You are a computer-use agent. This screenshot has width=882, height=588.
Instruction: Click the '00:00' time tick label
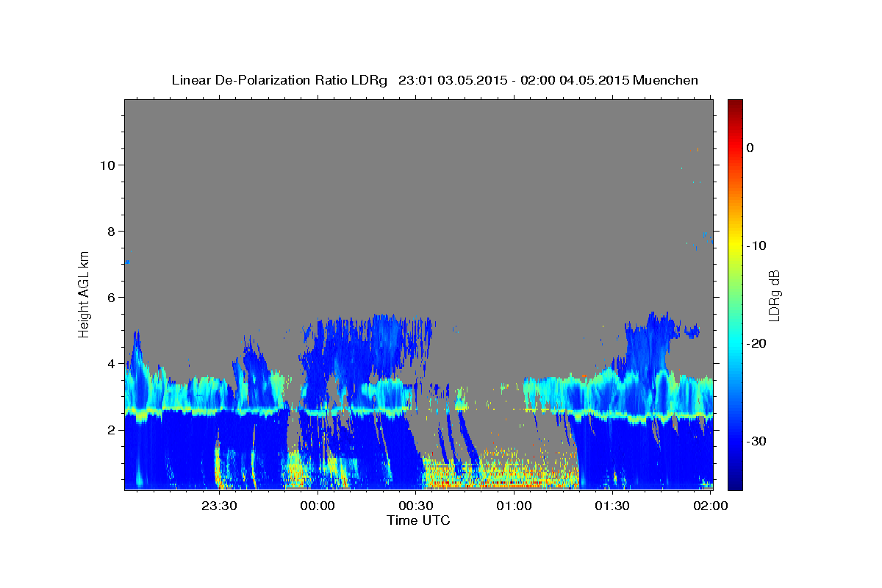318,506
